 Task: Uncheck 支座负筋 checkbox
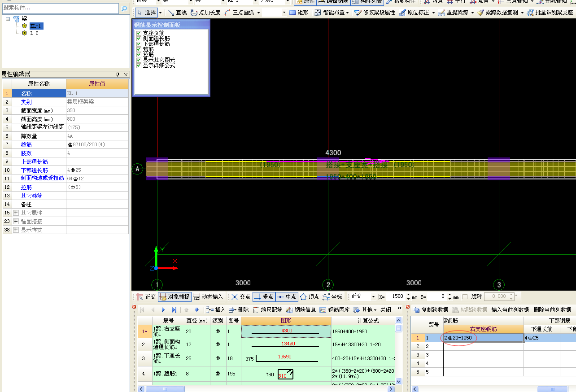(139, 33)
